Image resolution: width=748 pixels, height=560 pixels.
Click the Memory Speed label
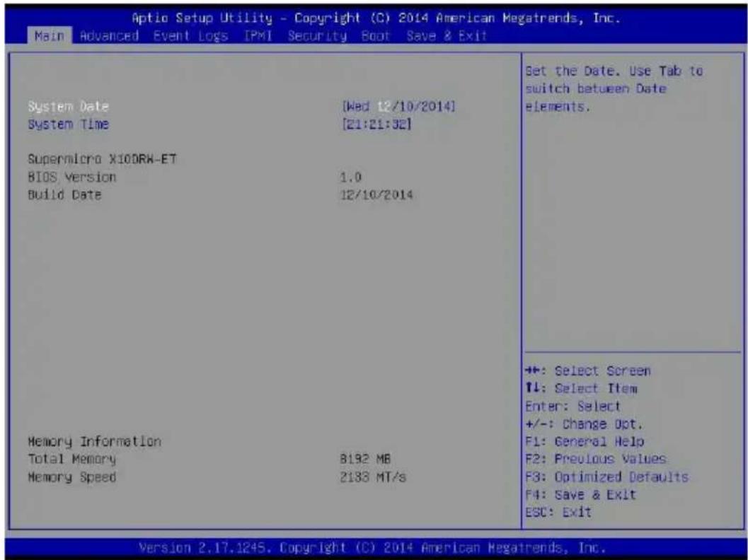pyautogui.click(x=71, y=477)
